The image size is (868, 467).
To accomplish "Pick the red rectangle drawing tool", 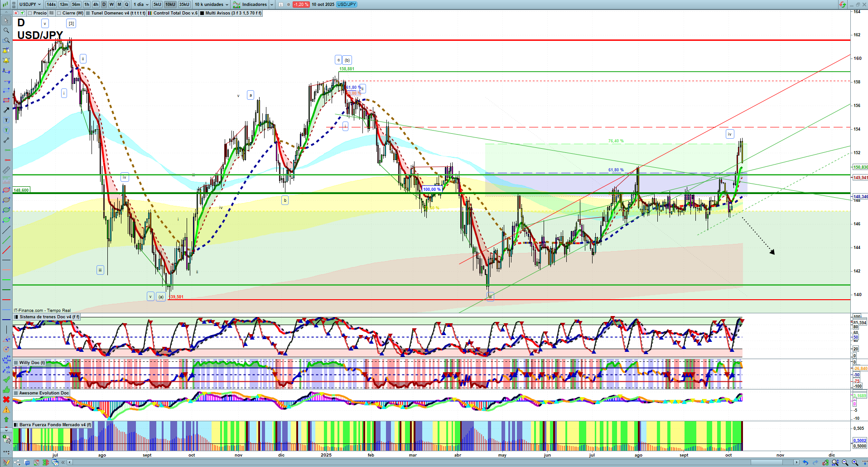I will click(x=6, y=100).
